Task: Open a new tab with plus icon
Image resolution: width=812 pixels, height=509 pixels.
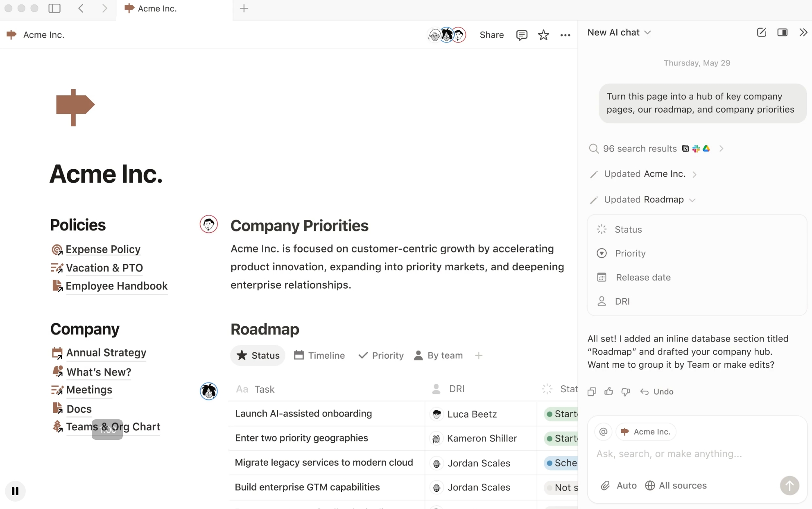Action: pyautogui.click(x=244, y=8)
